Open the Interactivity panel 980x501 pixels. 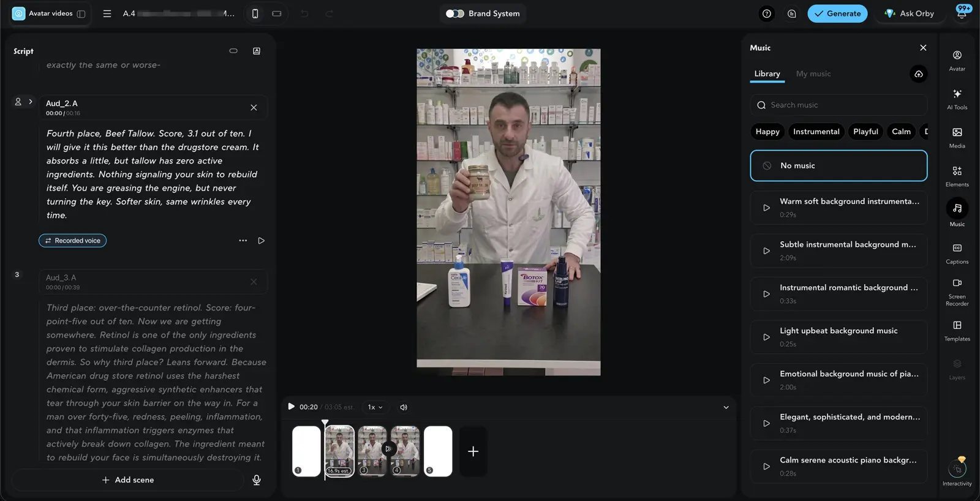point(957,473)
